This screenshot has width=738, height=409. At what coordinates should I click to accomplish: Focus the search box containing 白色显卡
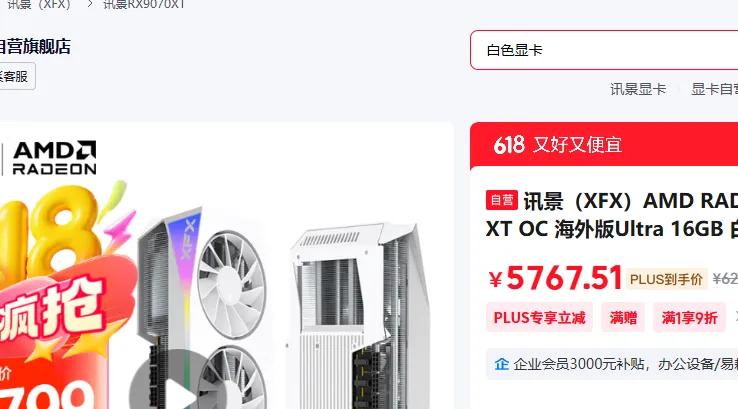tap(604, 50)
